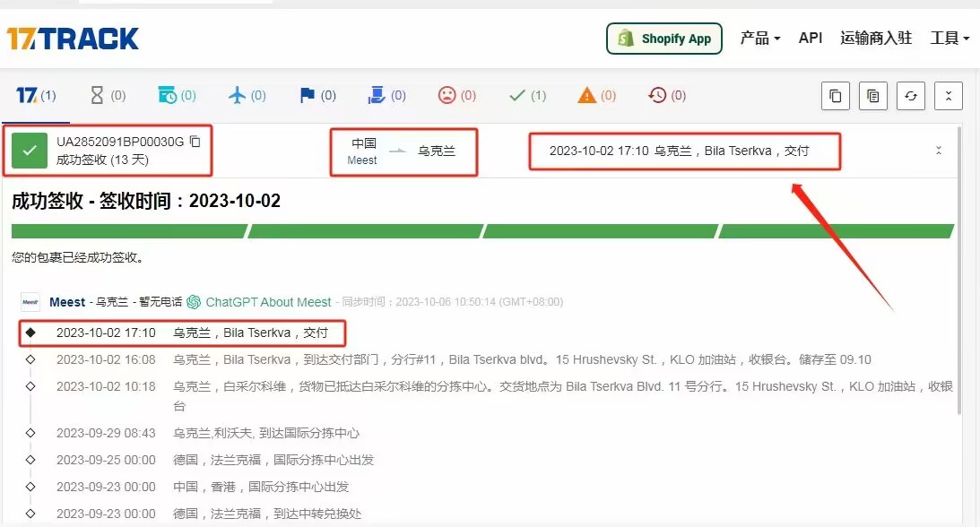
Task: Select the flag pickup filter tab
Action: (x=317, y=96)
